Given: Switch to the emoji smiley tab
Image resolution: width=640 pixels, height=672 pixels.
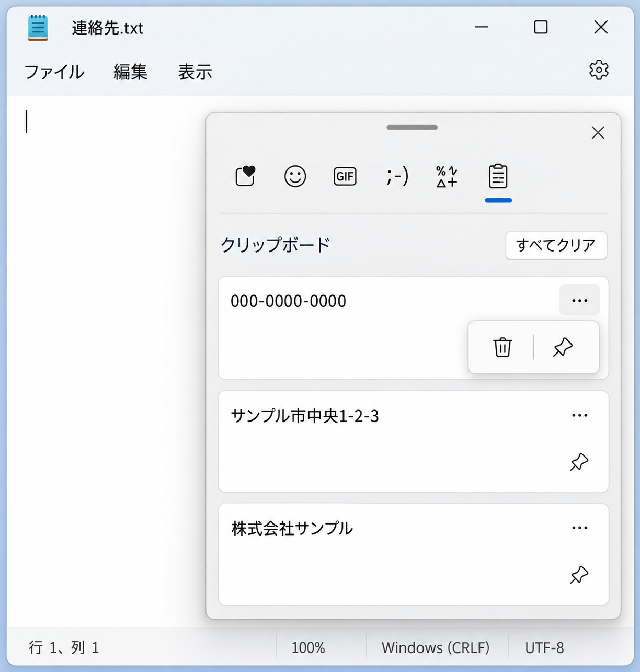Looking at the screenshot, I should [295, 176].
